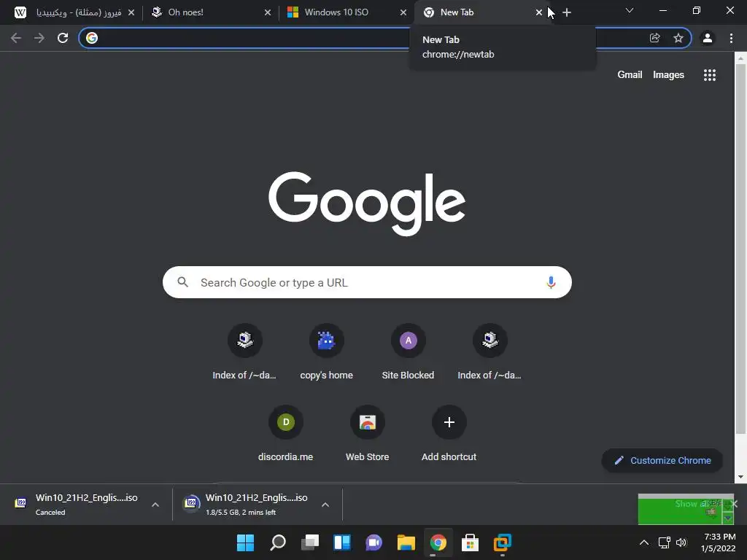The height and width of the screenshot is (560, 747).
Task: Open the Images link
Action: (x=668, y=75)
